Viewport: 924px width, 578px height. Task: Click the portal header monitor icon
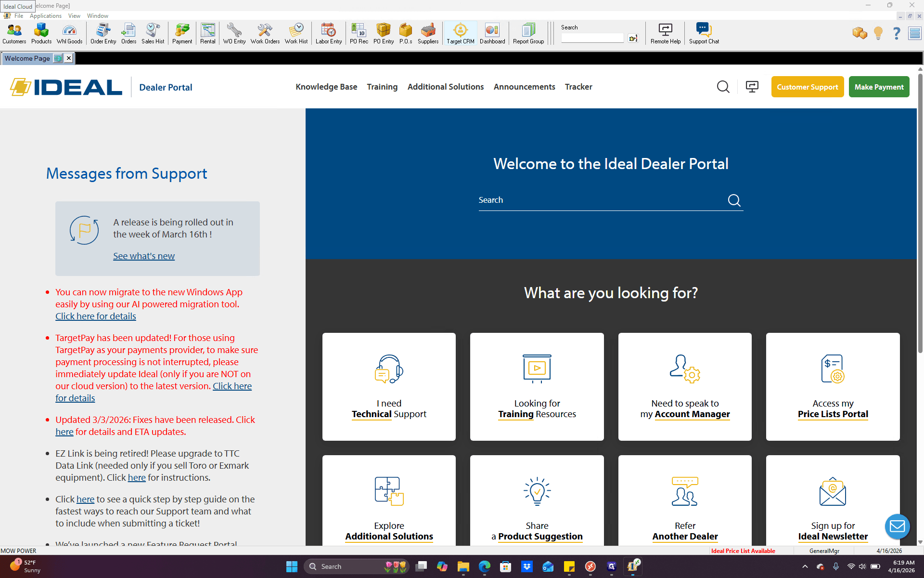point(752,87)
